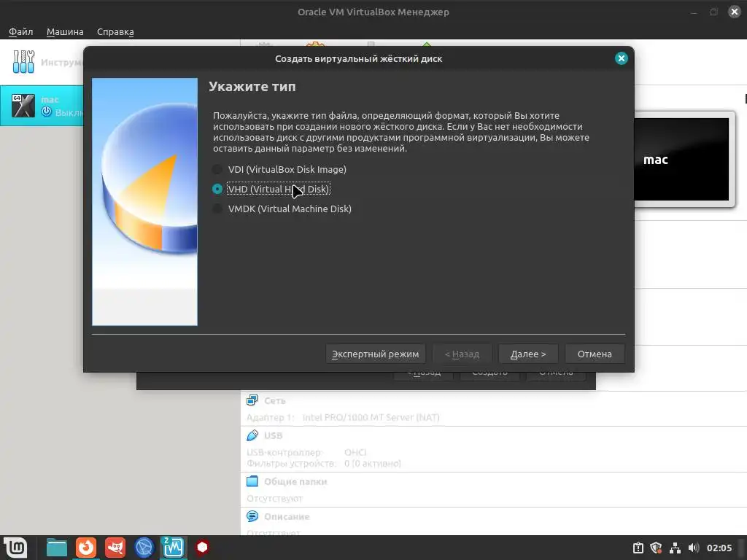This screenshot has height=560, width=747.
Task: Click the mac VM preview thumbnail
Action: tap(681, 160)
